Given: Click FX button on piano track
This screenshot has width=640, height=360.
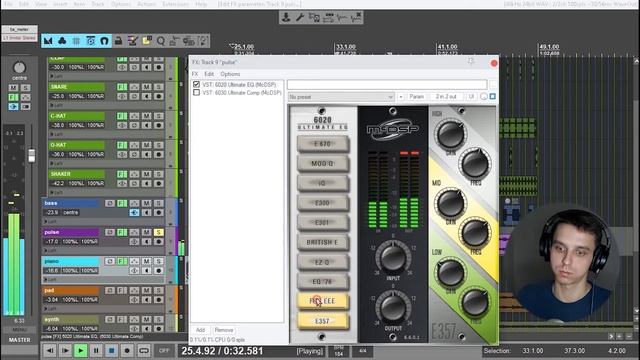Looking at the screenshot, I should pyautogui.click(x=122, y=261).
